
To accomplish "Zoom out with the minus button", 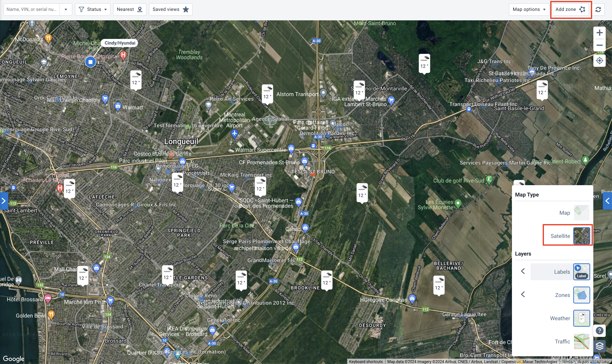I will (599, 45).
